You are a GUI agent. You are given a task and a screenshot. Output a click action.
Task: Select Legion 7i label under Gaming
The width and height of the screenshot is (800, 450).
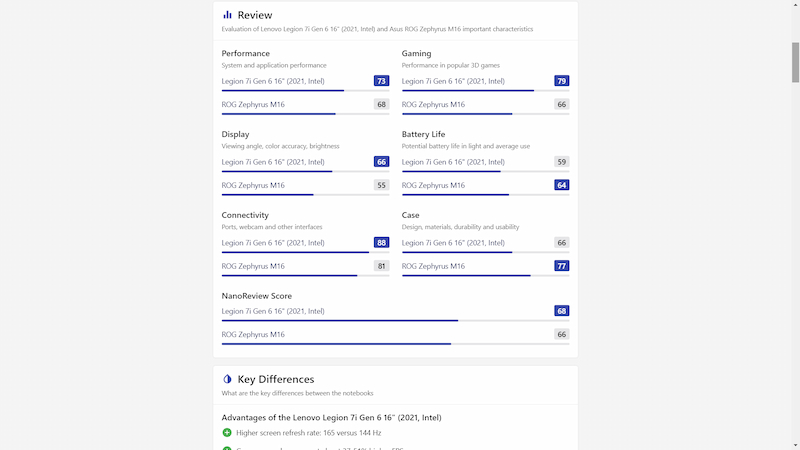coord(453,81)
